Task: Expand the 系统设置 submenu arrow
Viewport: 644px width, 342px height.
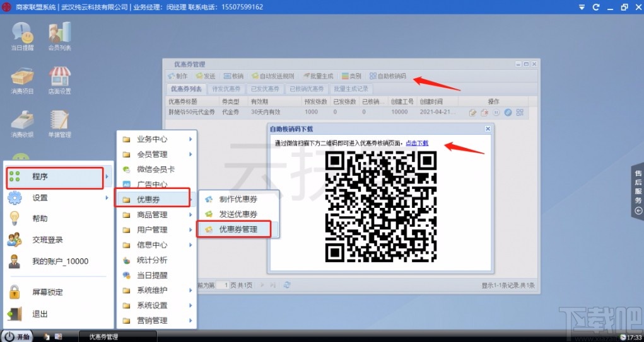Action: [x=190, y=305]
